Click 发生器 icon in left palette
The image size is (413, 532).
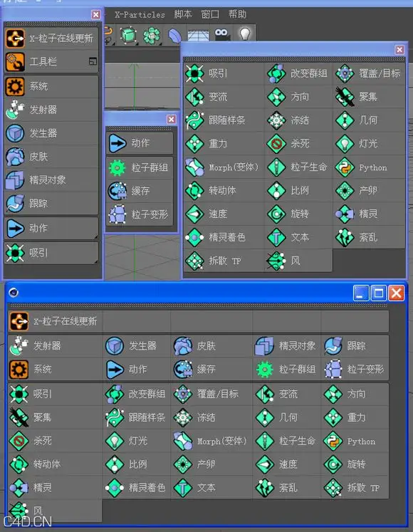[15, 133]
